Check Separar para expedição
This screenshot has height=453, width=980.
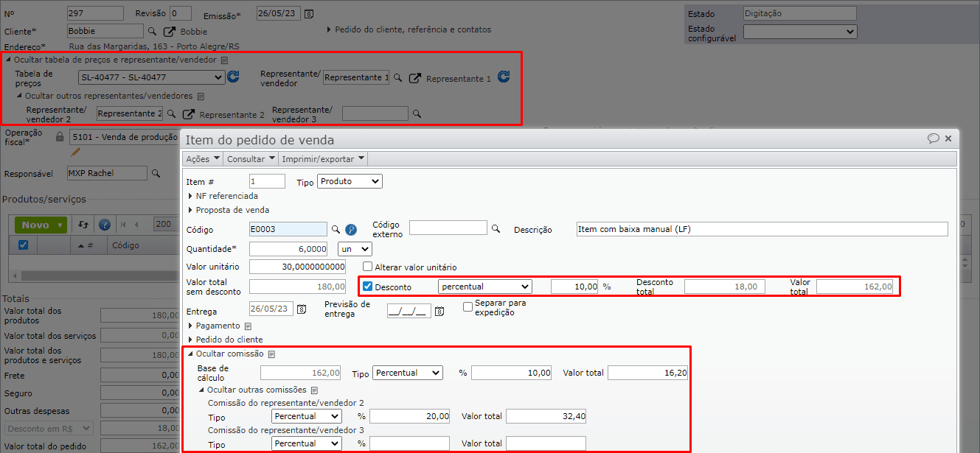click(x=468, y=307)
